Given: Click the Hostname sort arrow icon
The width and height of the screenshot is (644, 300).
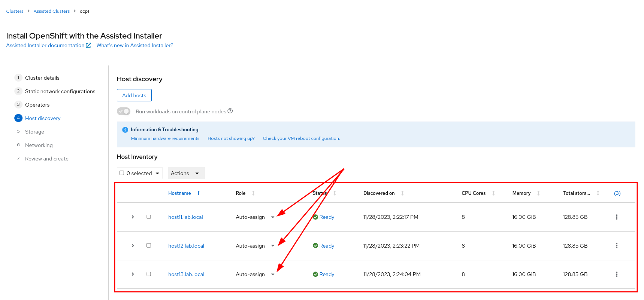Looking at the screenshot, I should (x=199, y=193).
